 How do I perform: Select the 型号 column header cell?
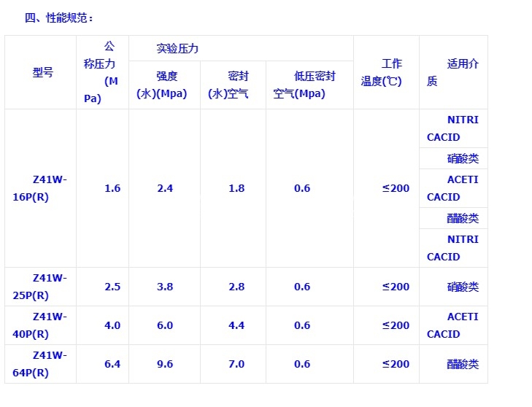click(x=43, y=73)
